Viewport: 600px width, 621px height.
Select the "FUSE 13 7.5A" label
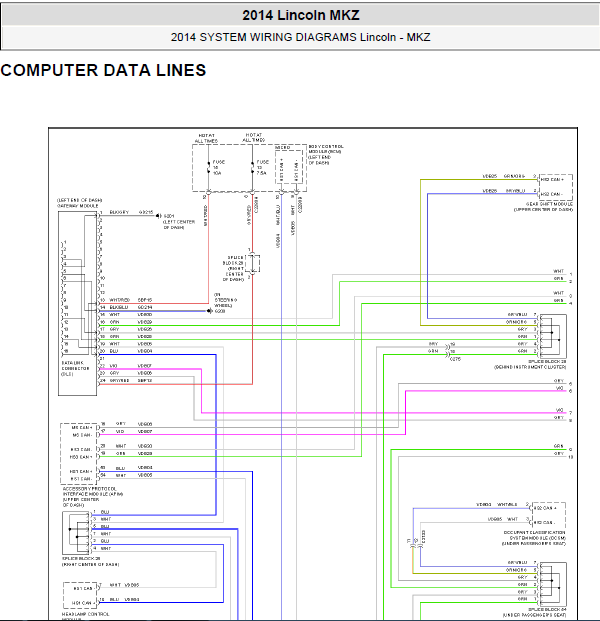262,168
